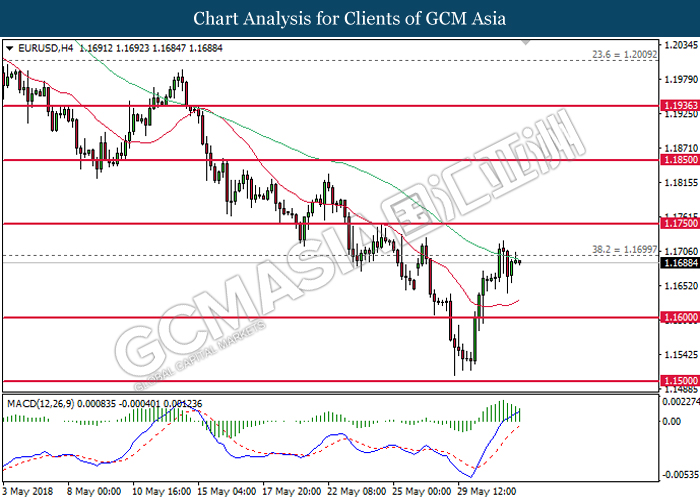Click the Fibonacci label 23.6 = 1.20092
This screenshot has width=700, height=500.
pyautogui.click(x=625, y=54)
